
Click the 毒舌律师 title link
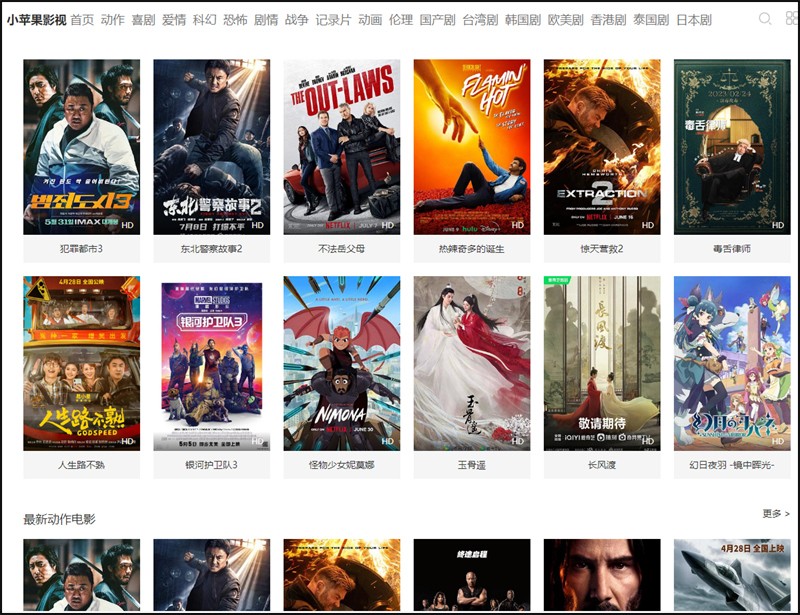click(x=732, y=249)
